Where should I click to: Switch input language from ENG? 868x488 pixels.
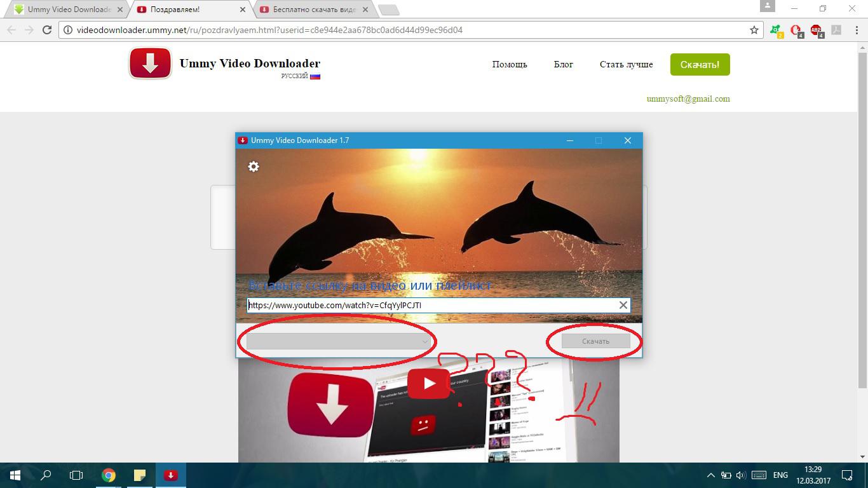tap(780, 475)
